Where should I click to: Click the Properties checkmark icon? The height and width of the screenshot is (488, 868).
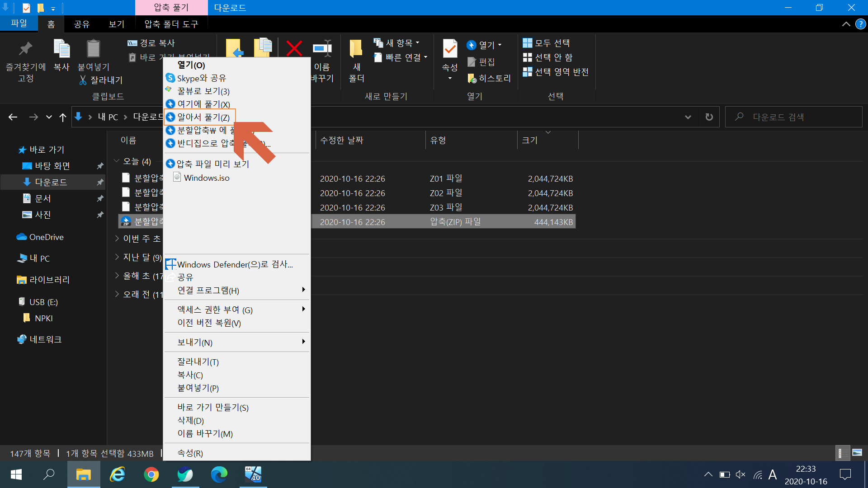(x=450, y=49)
